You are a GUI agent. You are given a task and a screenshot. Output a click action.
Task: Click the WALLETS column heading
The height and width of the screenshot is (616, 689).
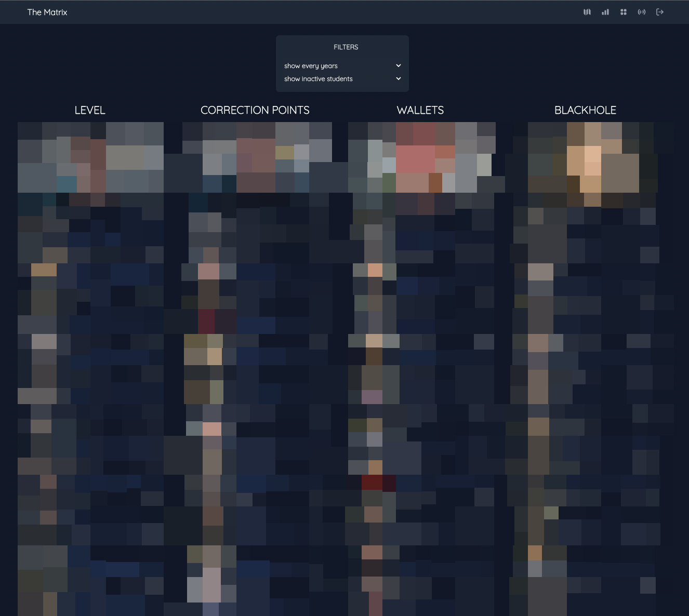tap(420, 110)
